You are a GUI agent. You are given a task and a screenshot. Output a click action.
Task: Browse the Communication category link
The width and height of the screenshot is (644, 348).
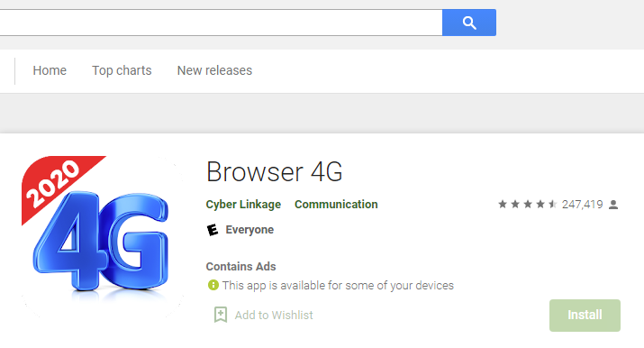(336, 205)
